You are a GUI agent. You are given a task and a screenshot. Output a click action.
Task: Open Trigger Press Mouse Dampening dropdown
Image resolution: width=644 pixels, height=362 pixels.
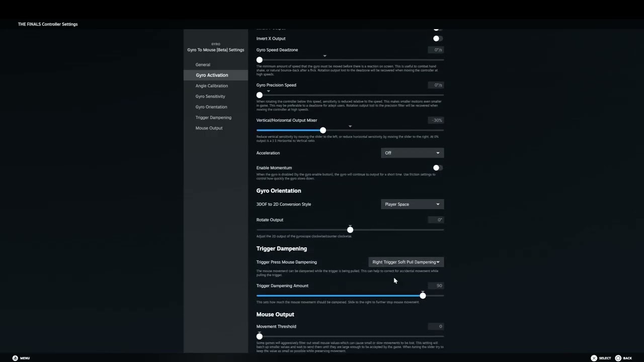coord(406,262)
